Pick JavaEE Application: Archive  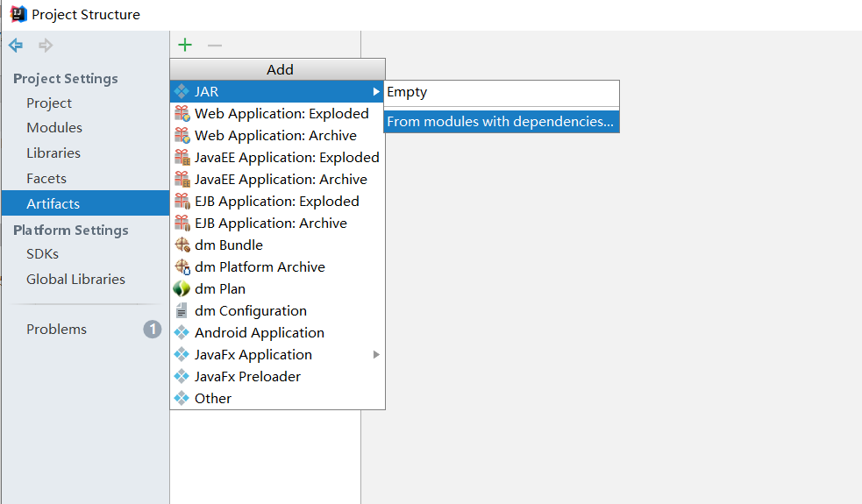[x=278, y=179]
